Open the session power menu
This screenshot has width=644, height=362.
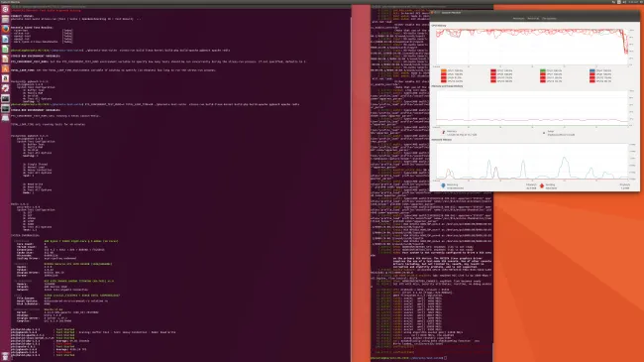point(642,2)
